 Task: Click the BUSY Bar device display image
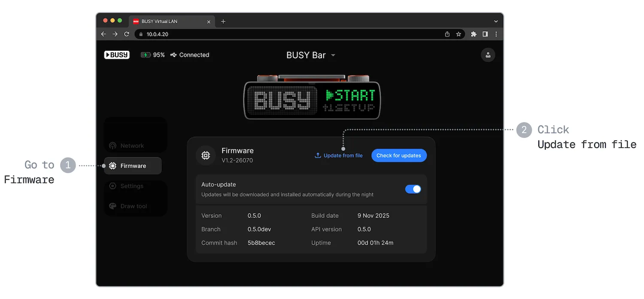pos(312,97)
